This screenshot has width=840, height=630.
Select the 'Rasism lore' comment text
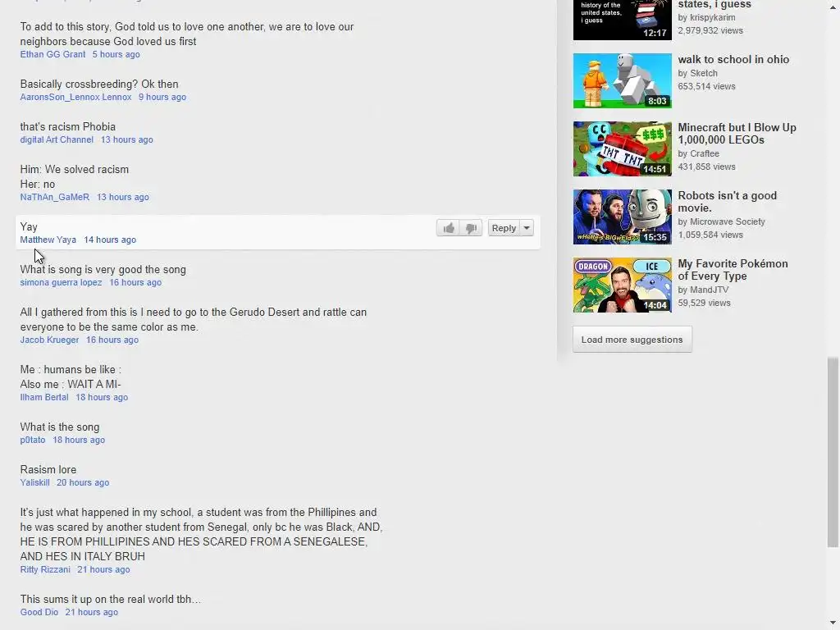click(48, 470)
